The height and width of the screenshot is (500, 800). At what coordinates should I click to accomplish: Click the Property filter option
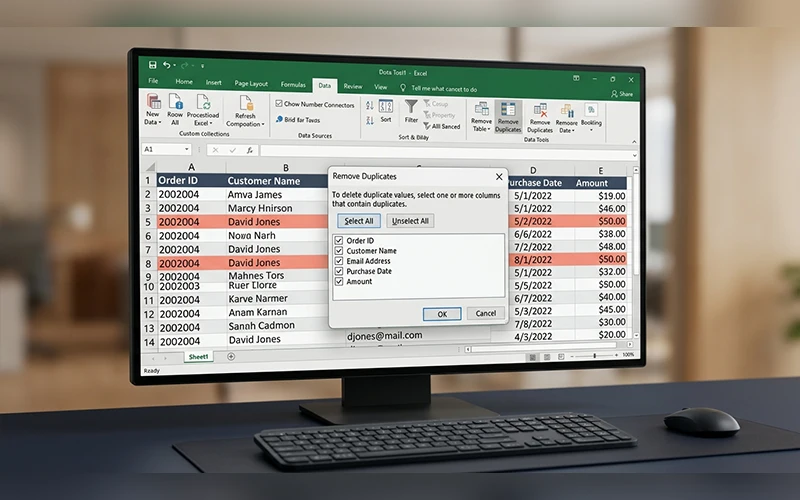click(x=439, y=115)
